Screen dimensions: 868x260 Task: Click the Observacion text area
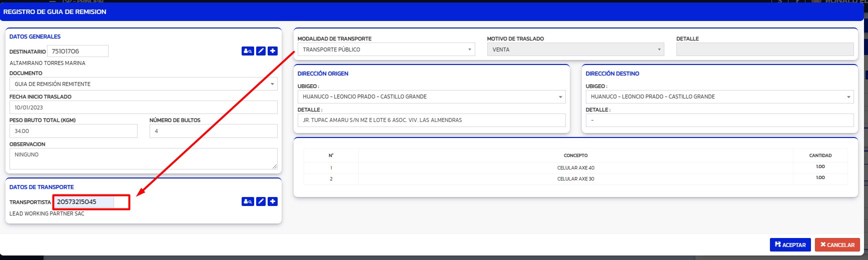[x=143, y=158]
